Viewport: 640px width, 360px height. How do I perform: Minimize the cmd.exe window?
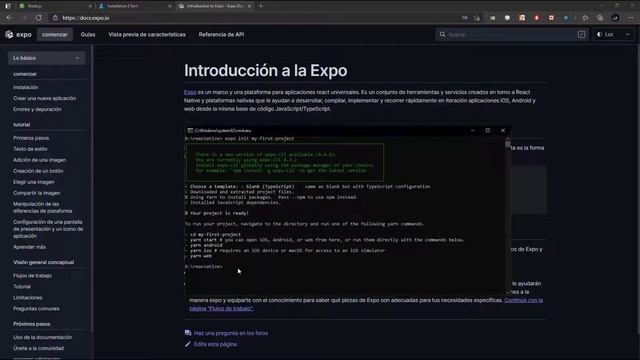[473, 131]
